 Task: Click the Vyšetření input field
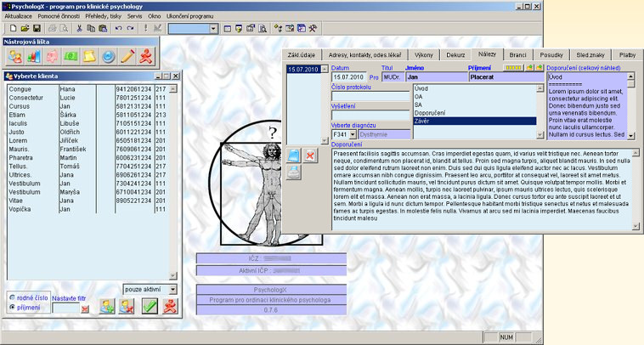[x=370, y=115]
